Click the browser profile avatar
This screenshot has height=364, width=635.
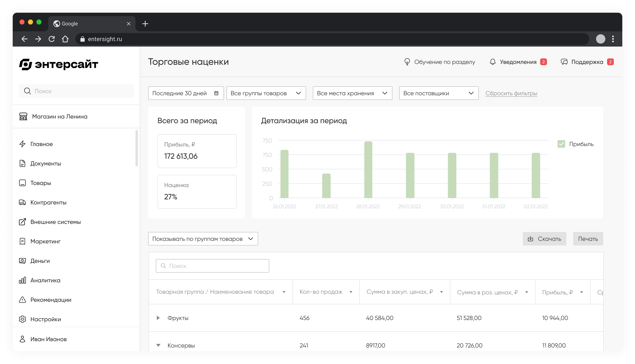(x=600, y=39)
